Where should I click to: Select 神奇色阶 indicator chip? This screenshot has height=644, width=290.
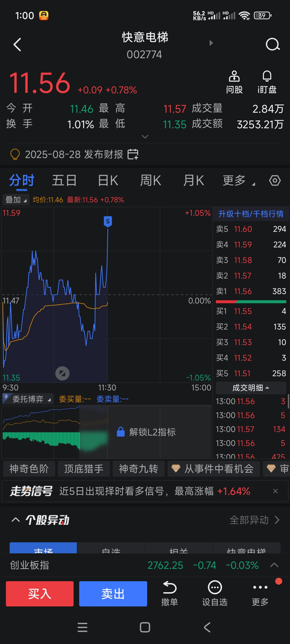29,469
